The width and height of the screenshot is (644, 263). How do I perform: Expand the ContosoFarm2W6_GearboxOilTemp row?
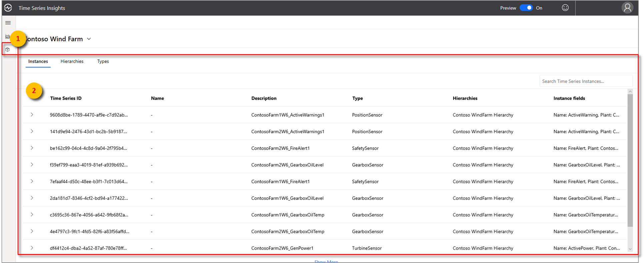(x=32, y=231)
